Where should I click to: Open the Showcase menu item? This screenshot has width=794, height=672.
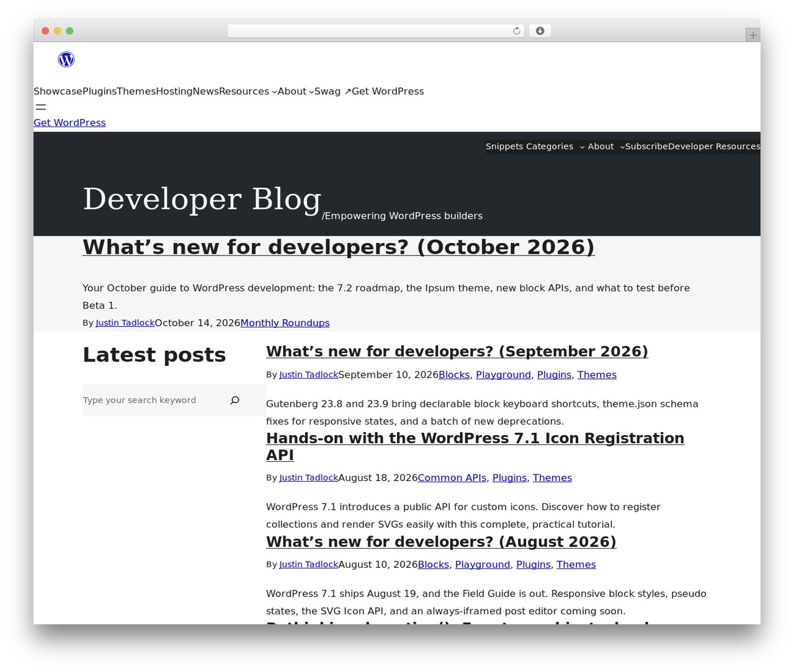[x=58, y=91]
